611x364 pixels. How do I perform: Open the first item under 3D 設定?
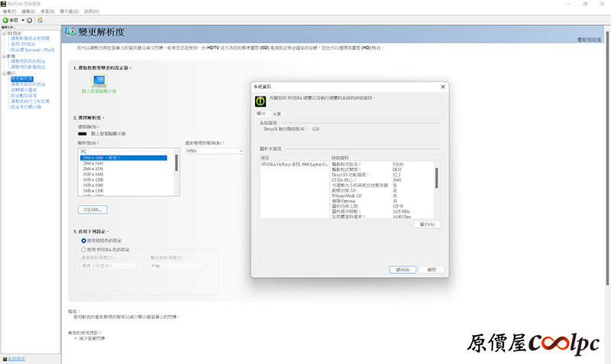click(x=31, y=39)
